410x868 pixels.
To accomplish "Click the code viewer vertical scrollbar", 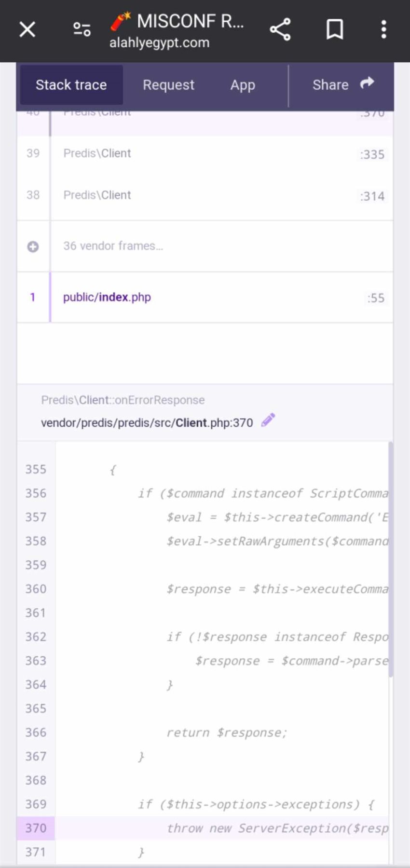I will (390, 559).
